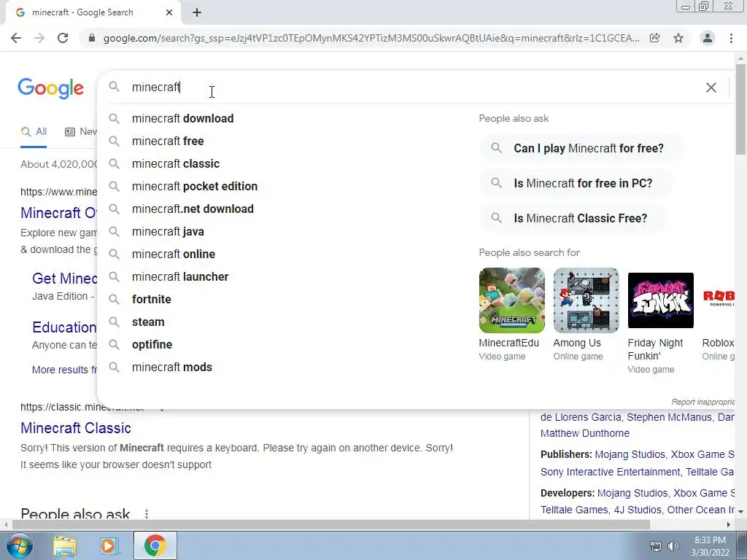Open the Mojang Studios publisher link
Image resolution: width=747 pixels, height=560 pixels.
coord(630,454)
